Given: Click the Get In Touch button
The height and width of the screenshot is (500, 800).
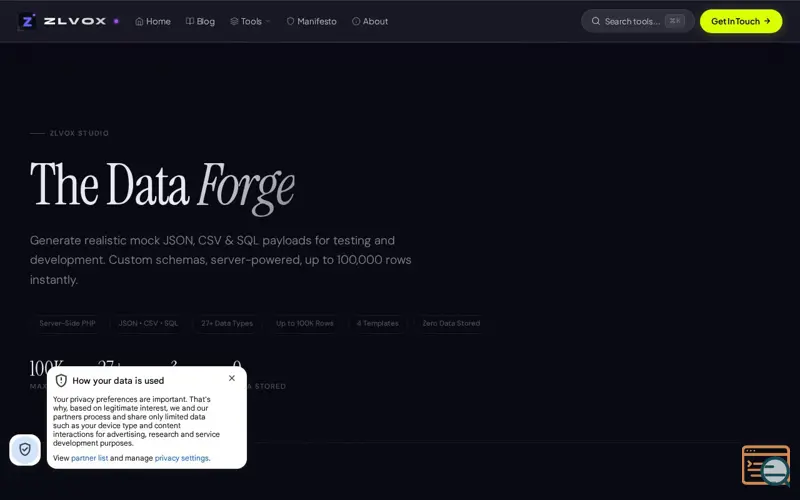Looking at the screenshot, I should pyautogui.click(x=741, y=21).
